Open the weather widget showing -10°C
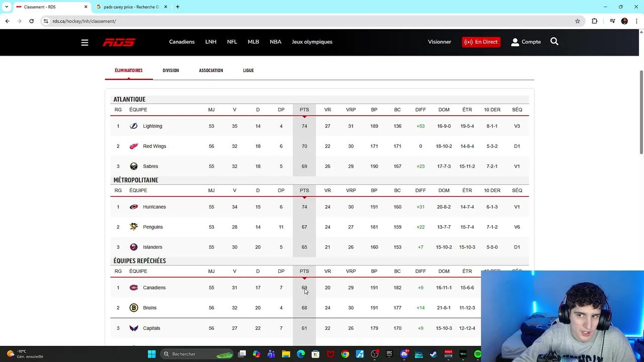Viewport: 644px width, 362px height. [25, 354]
